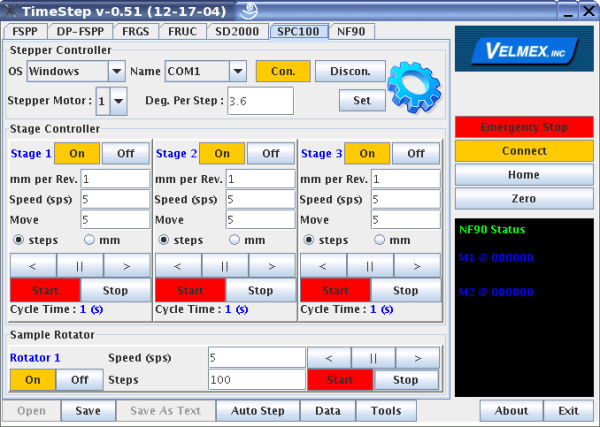The height and width of the screenshot is (427, 600).
Task: Click the yellow Connect button
Action: [x=524, y=151]
